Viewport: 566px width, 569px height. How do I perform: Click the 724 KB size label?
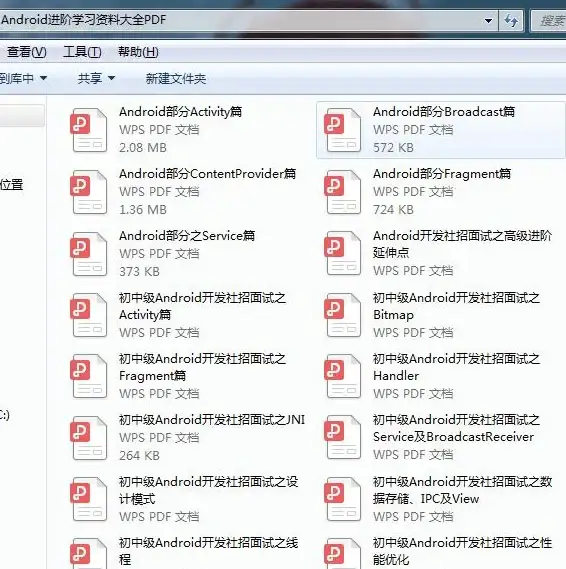(393, 210)
